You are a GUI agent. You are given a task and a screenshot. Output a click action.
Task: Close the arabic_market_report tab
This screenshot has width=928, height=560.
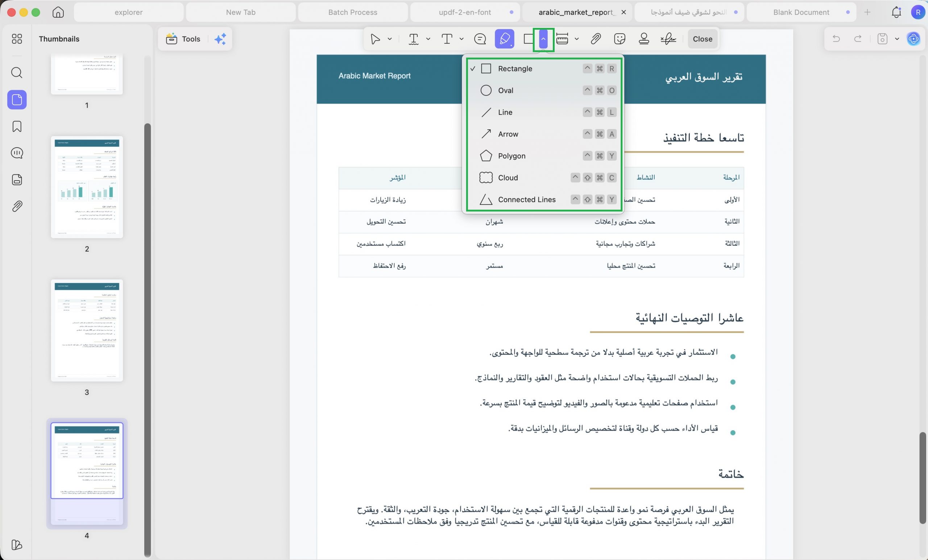[624, 12]
